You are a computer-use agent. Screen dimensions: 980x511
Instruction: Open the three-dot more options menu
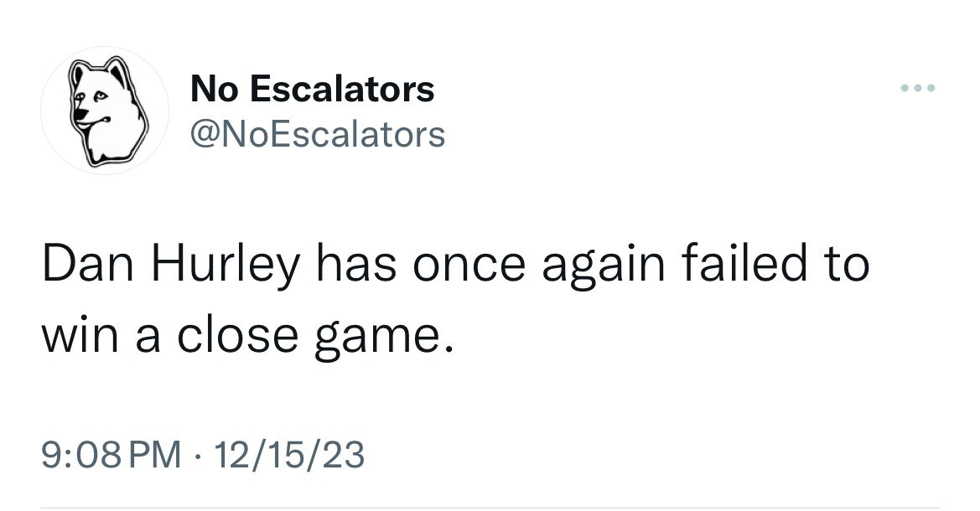[917, 89]
